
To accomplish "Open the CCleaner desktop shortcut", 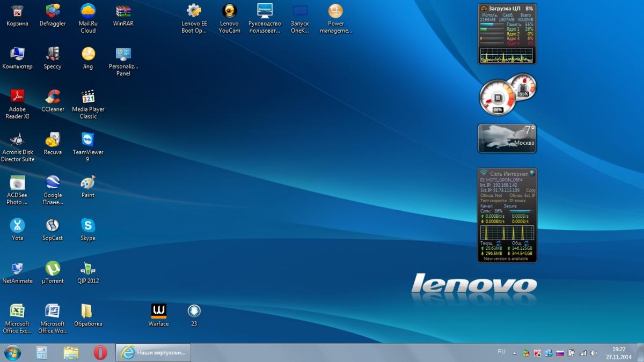I will (x=53, y=97).
